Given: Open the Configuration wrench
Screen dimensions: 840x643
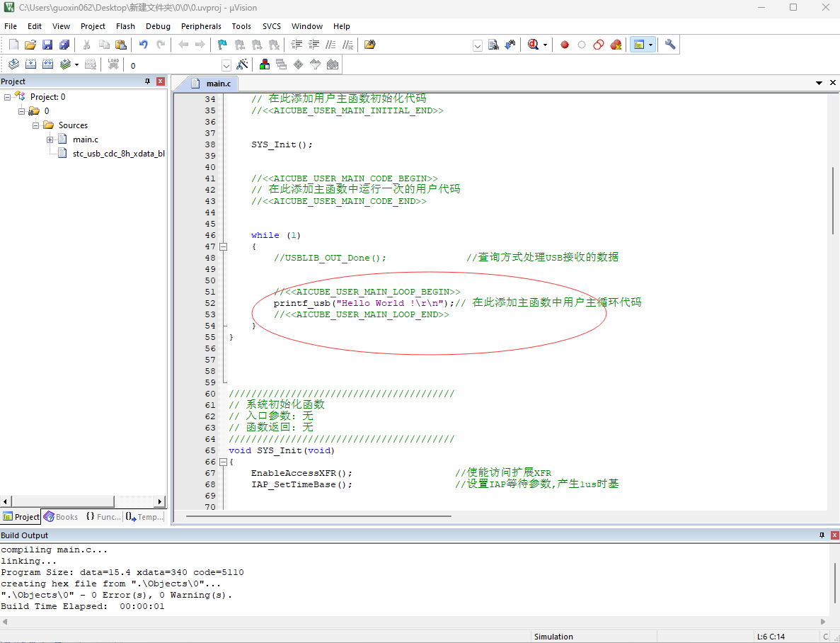Looking at the screenshot, I should coord(669,45).
